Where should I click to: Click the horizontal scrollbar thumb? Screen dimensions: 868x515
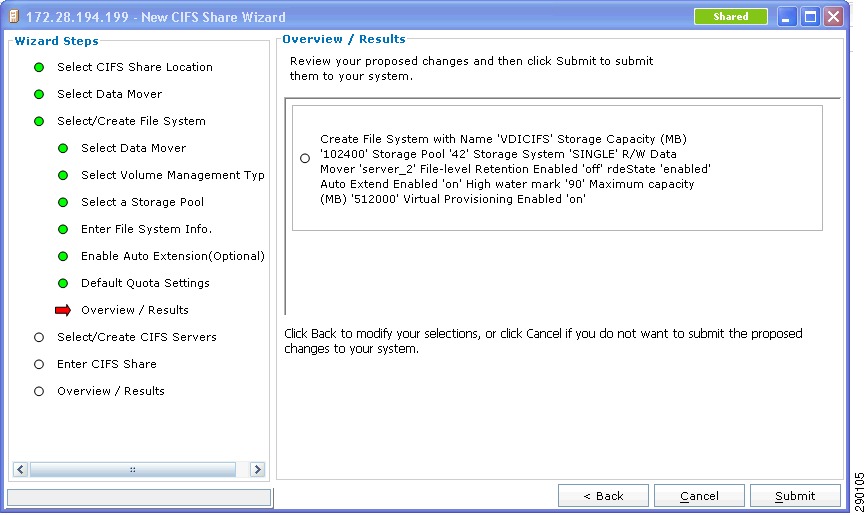[133, 470]
